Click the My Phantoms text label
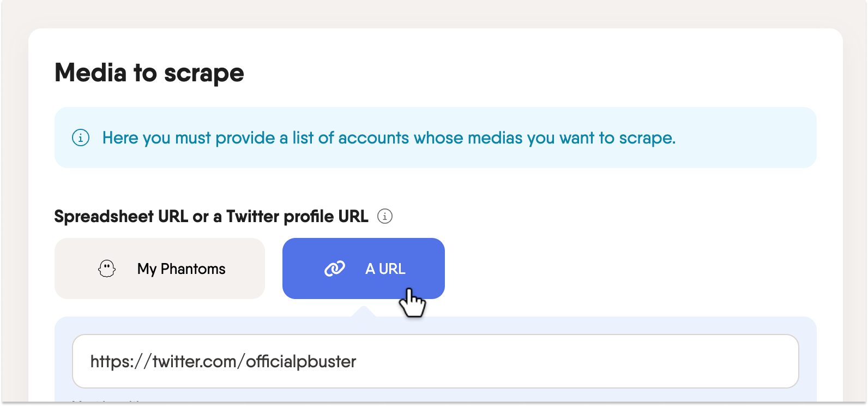 [181, 269]
